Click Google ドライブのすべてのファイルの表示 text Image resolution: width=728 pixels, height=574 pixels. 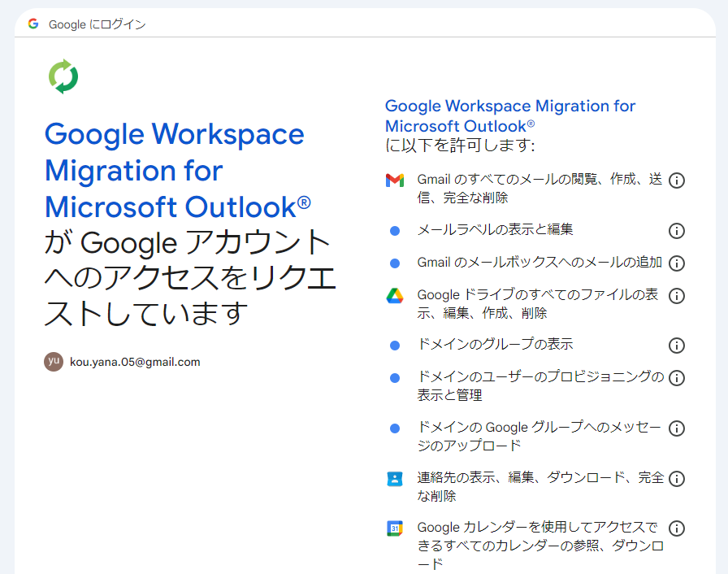pyautogui.click(x=538, y=304)
